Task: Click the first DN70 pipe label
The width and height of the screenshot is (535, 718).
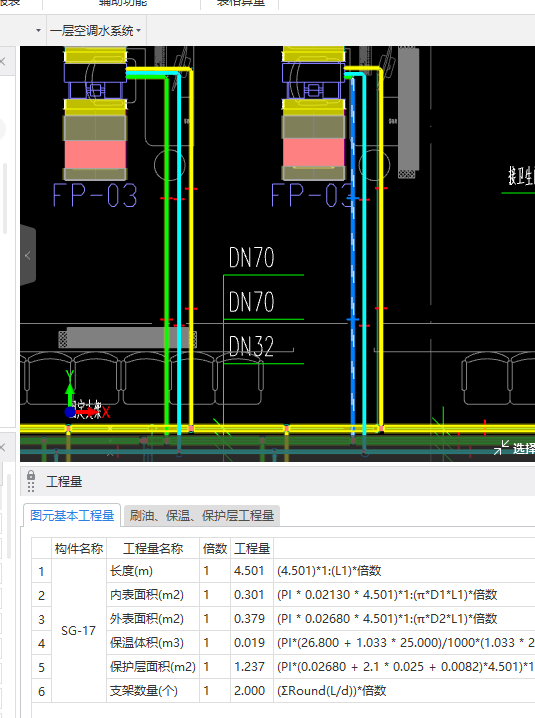Action: click(251, 257)
